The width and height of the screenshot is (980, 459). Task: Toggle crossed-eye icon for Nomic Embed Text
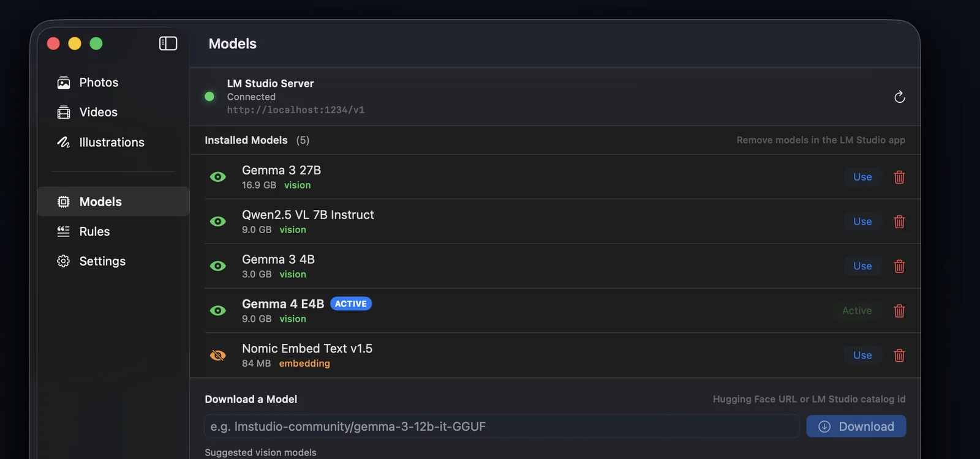click(218, 356)
